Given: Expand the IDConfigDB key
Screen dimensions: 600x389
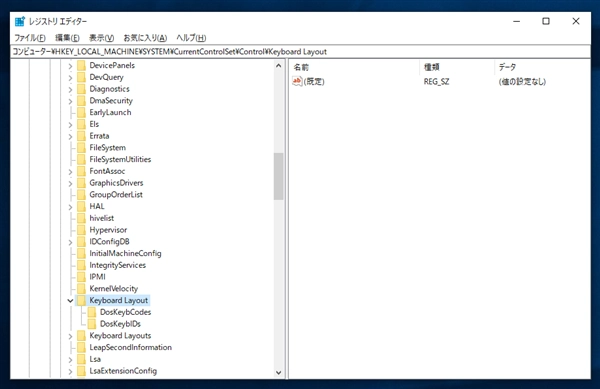Looking at the screenshot, I should [x=70, y=242].
